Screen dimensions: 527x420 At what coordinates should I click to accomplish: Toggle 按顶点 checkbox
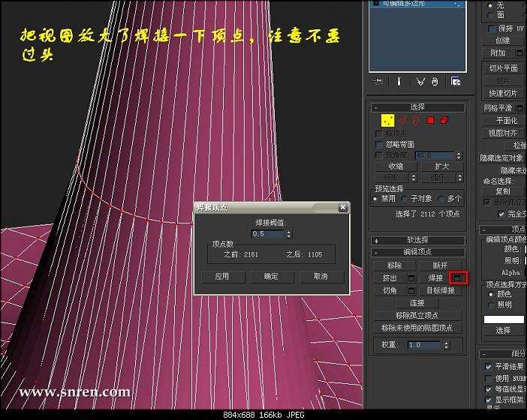point(379,133)
